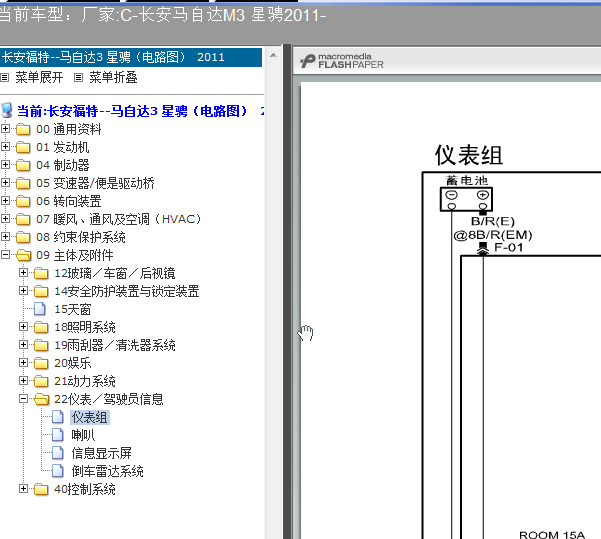The image size is (601, 539).
Task: Select the 07 暖风、通风及空调(HVAC) label
Action: (x=118, y=219)
